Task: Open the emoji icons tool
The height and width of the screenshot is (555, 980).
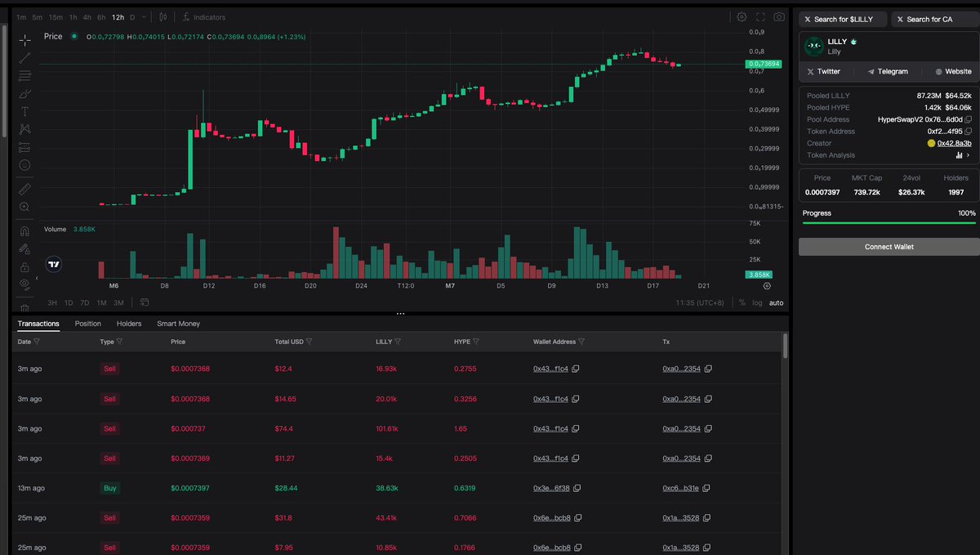Action: pyautogui.click(x=24, y=165)
